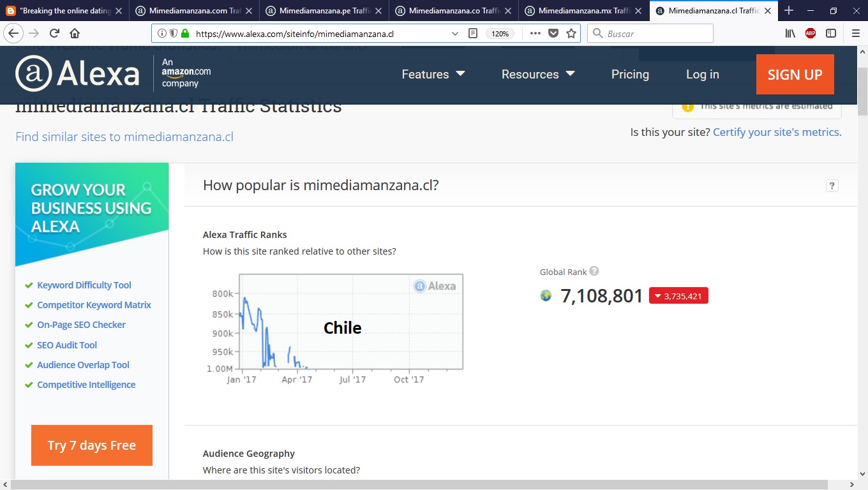Click the 120% zoom level indicator
The image size is (868, 490).
click(x=500, y=34)
